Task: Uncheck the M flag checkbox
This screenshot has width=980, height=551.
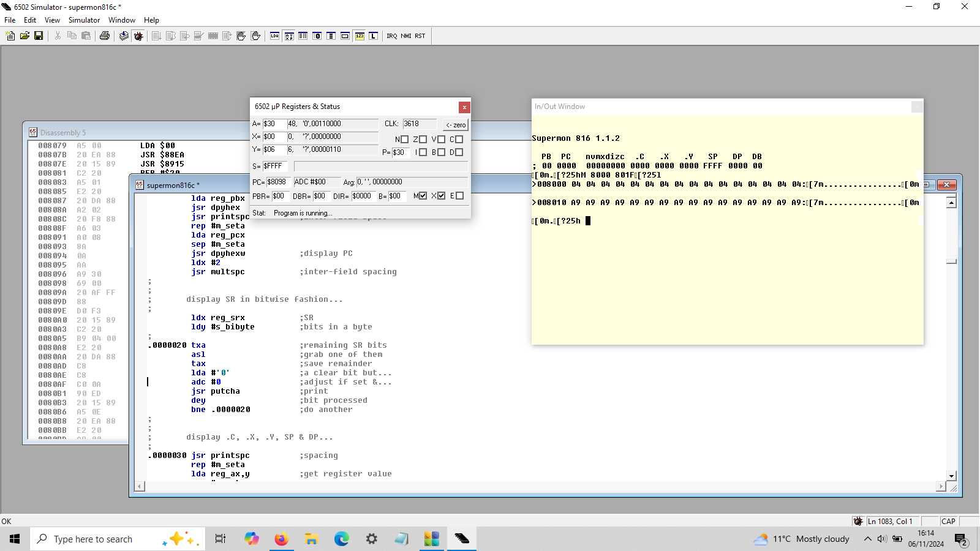Action: coord(423,196)
